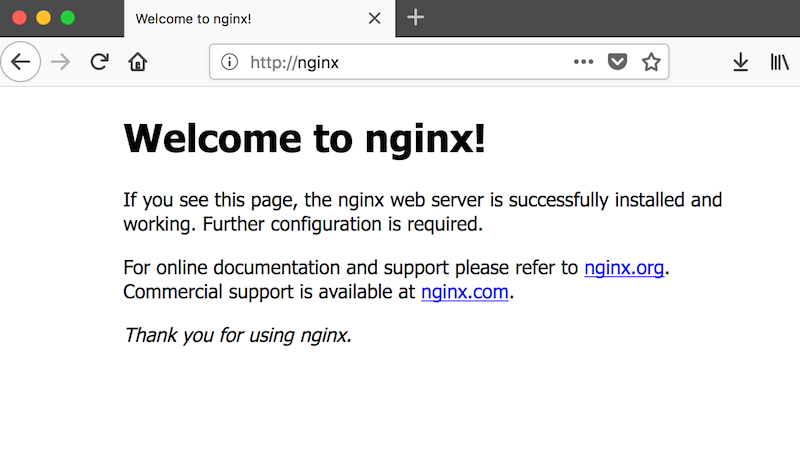Minimize the window with the yellow button
Viewport: 800px width, 452px height.
43,18
